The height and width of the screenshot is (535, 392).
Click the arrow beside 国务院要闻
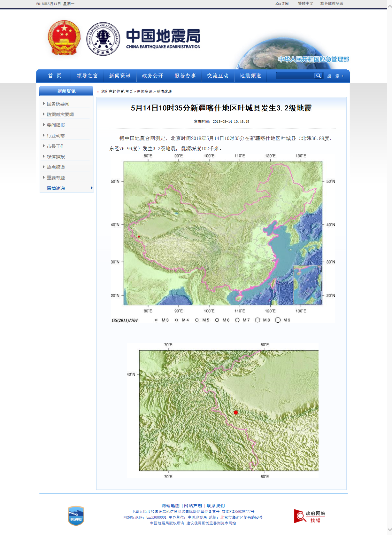tap(44, 104)
